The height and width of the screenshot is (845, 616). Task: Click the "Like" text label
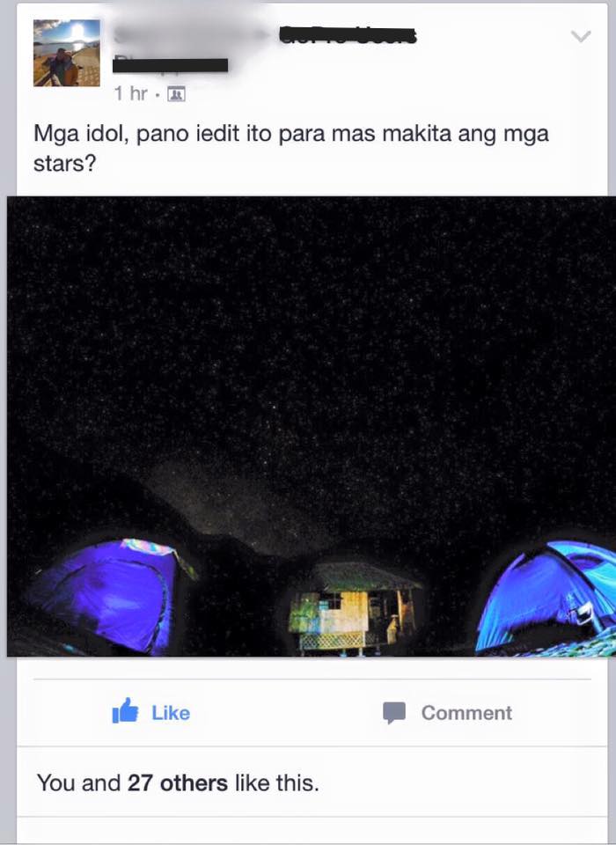click(x=171, y=712)
